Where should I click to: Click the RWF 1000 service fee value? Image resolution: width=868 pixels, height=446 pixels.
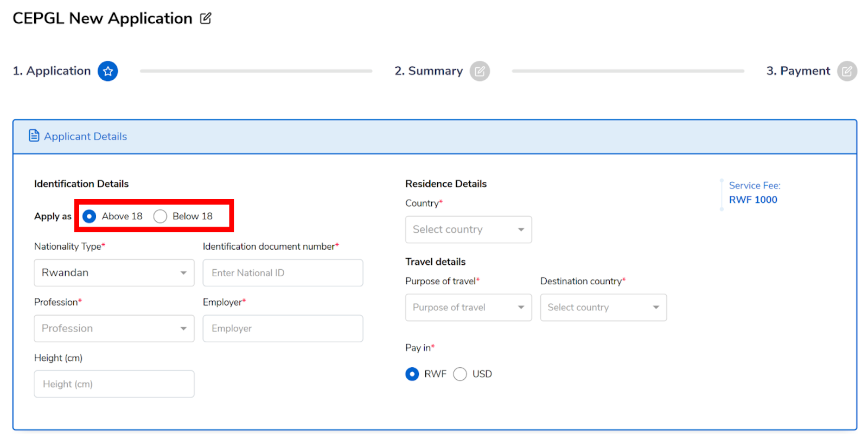click(x=753, y=200)
